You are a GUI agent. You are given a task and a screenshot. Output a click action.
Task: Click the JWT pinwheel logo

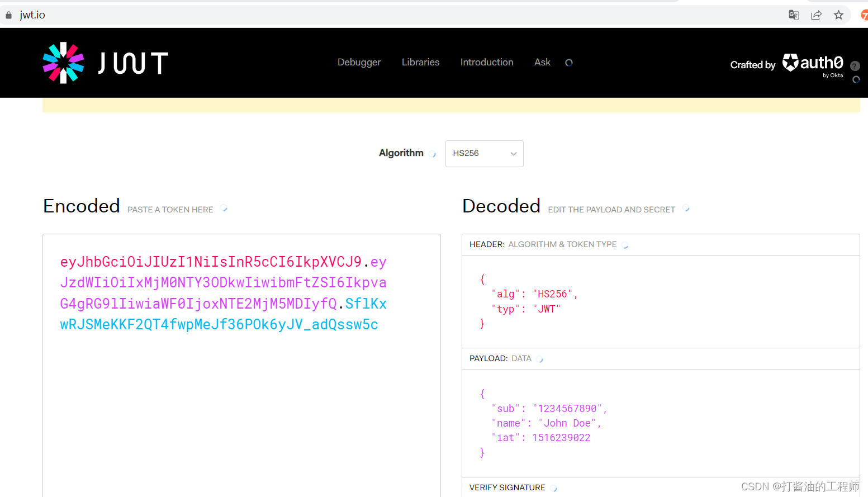pos(63,63)
